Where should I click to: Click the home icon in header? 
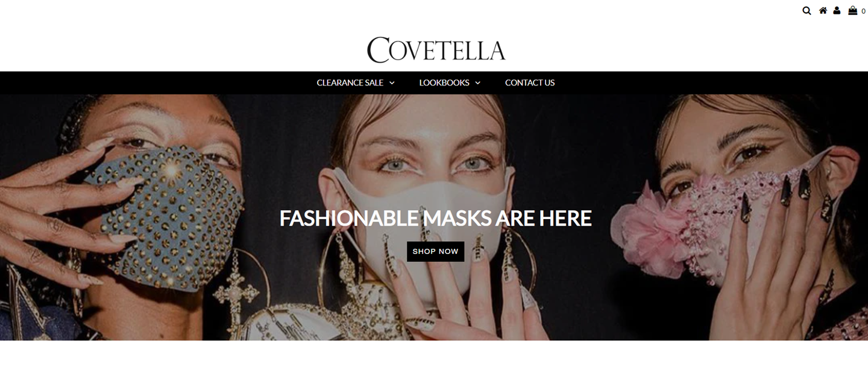coord(823,10)
